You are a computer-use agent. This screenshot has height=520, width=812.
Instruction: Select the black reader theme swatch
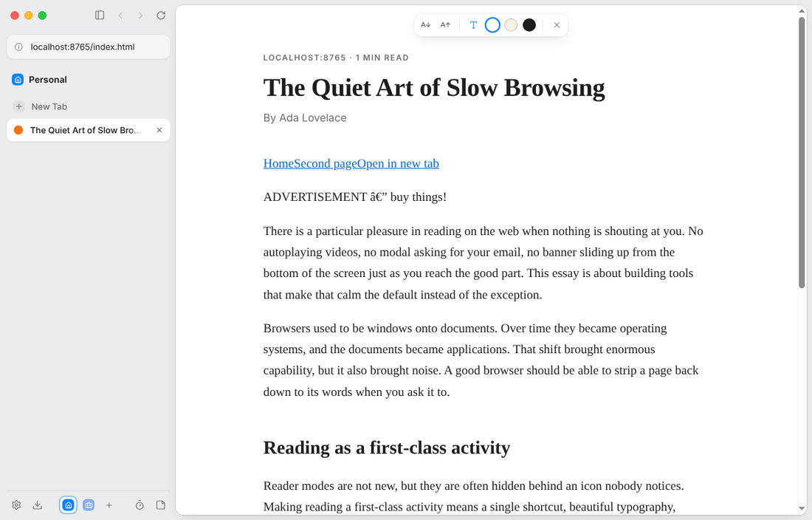click(x=529, y=25)
